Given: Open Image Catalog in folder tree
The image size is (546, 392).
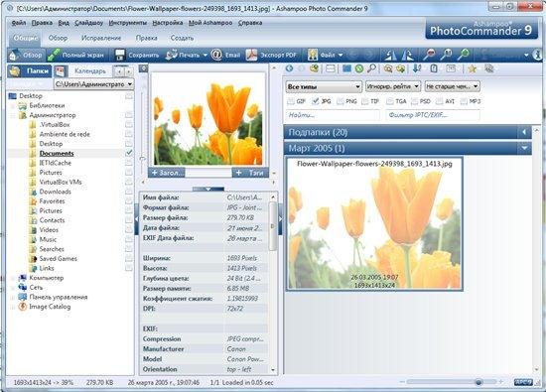Looking at the screenshot, I should (50, 307).
